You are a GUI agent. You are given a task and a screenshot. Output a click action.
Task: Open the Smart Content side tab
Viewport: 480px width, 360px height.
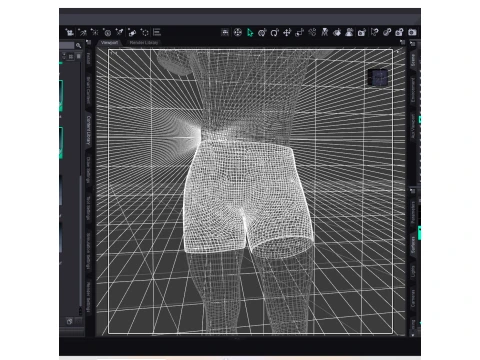tap(88, 90)
